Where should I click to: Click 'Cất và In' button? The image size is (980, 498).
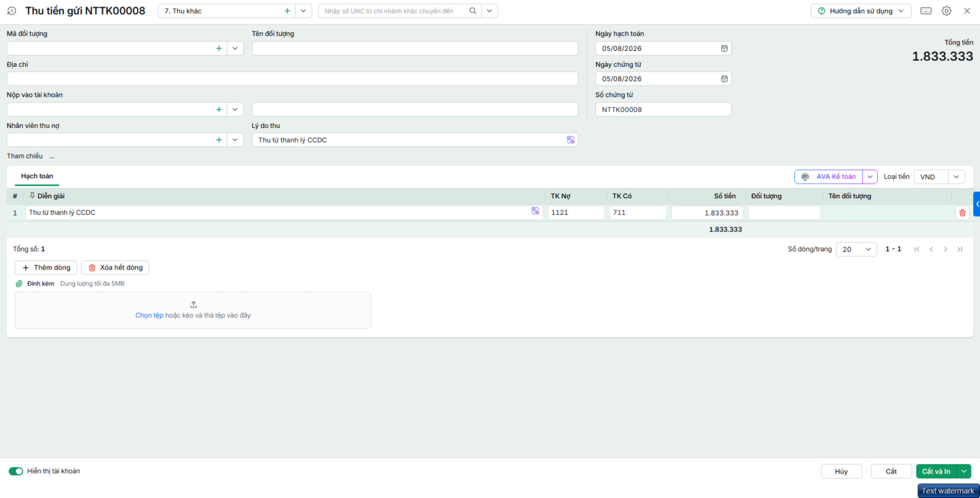point(937,471)
